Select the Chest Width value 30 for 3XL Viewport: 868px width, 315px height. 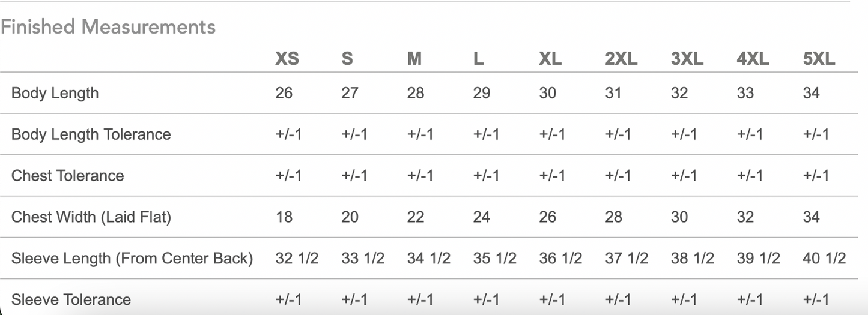click(679, 217)
